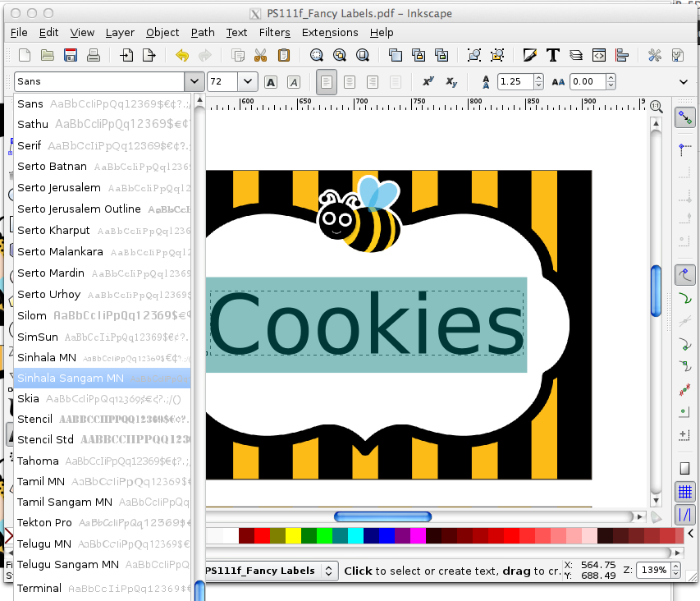
Task: Enable center text alignment
Action: (x=350, y=82)
